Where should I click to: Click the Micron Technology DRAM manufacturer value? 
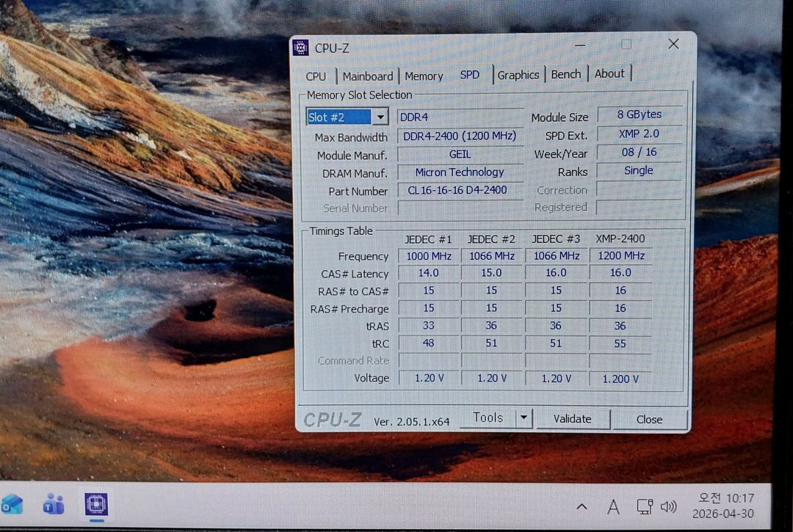(460, 172)
